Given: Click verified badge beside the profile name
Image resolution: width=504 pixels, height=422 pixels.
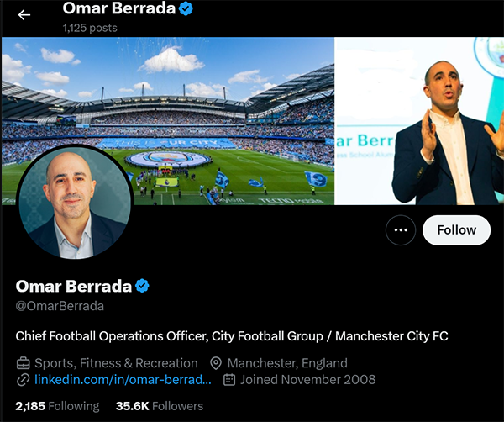Looking at the screenshot, I should [142, 286].
